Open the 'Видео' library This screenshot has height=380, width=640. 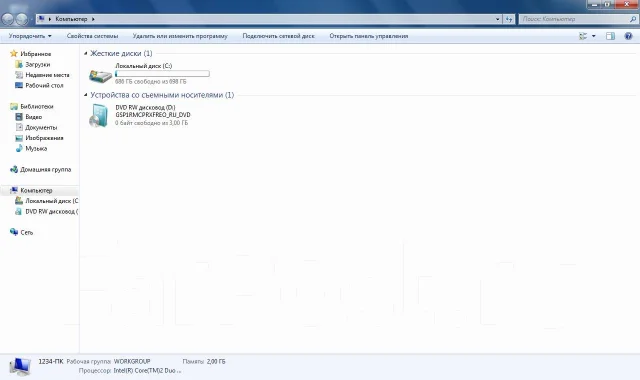(29, 117)
